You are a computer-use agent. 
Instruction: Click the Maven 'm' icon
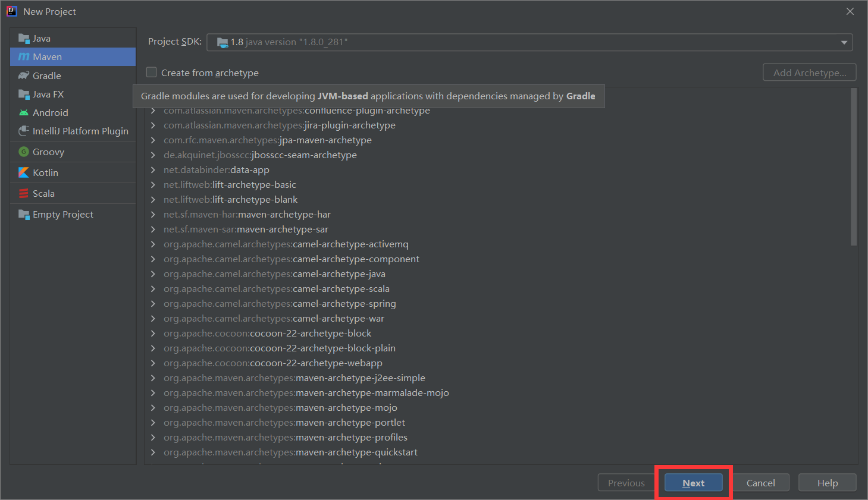click(x=24, y=57)
